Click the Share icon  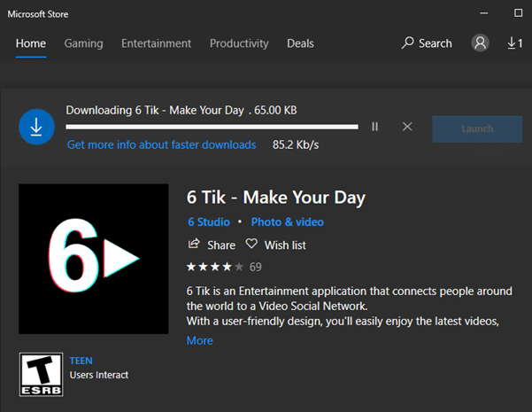click(x=194, y=244)
